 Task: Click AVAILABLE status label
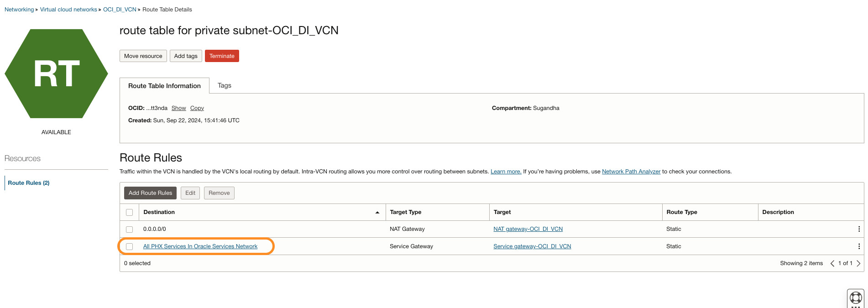(x=56, y=132)
